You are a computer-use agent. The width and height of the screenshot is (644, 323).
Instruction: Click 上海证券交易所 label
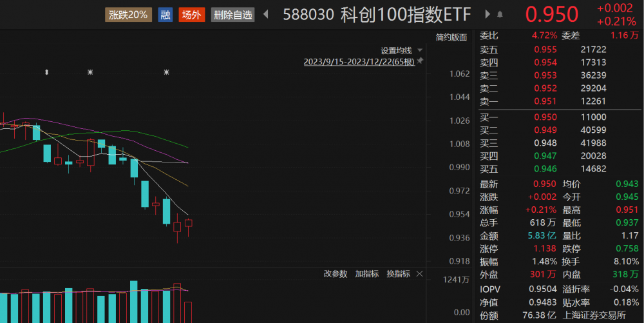[594, 316]
